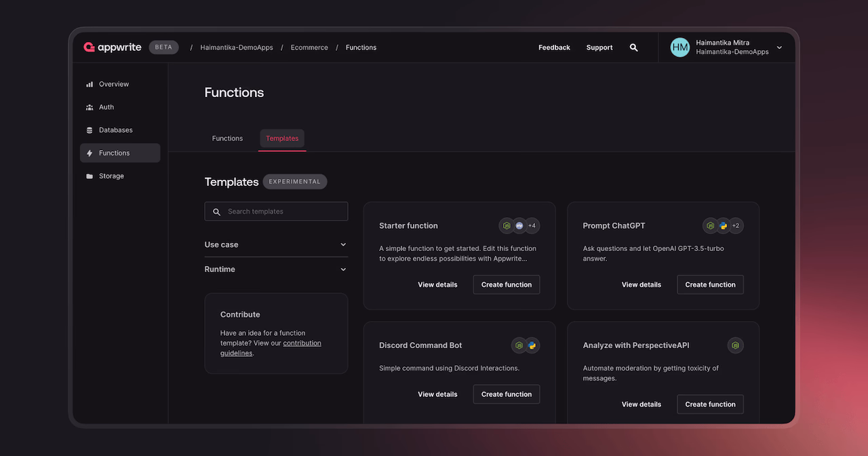Open search with the magnifier icon
Image resolution: width=868 pixels, height=456 pixels.
[x=633, y=47]
